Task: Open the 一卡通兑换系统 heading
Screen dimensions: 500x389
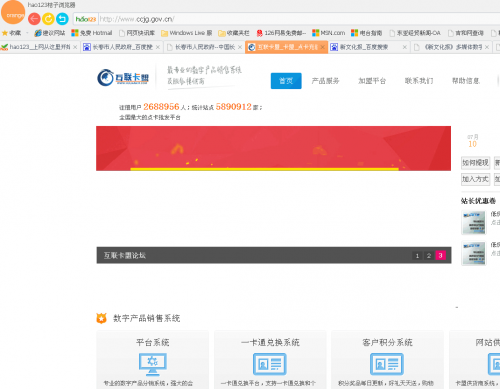Action: [270, 342]
